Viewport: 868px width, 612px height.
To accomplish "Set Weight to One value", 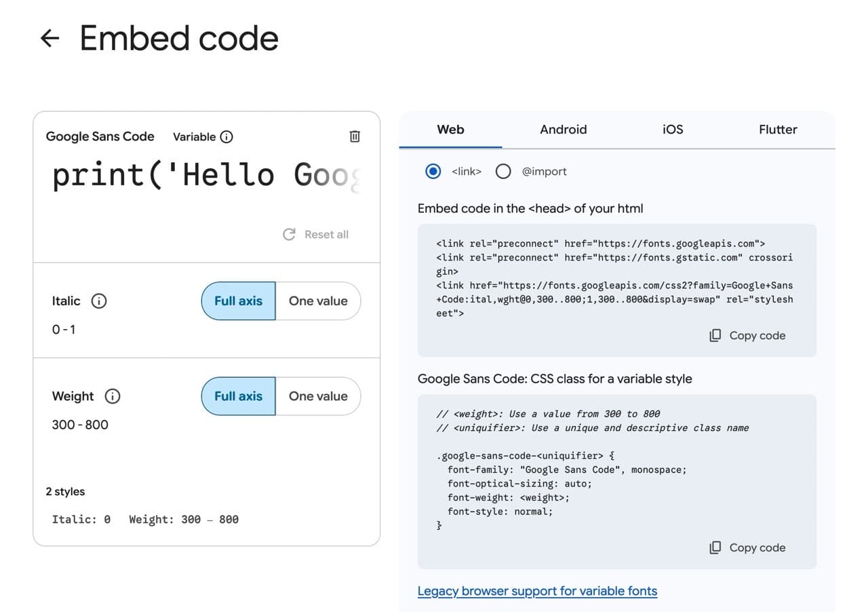I will (x=318, y=396).
